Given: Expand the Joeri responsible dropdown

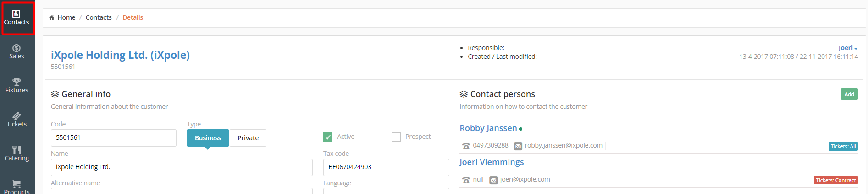Looking at the screenshot, I should [x=848, y=48].
